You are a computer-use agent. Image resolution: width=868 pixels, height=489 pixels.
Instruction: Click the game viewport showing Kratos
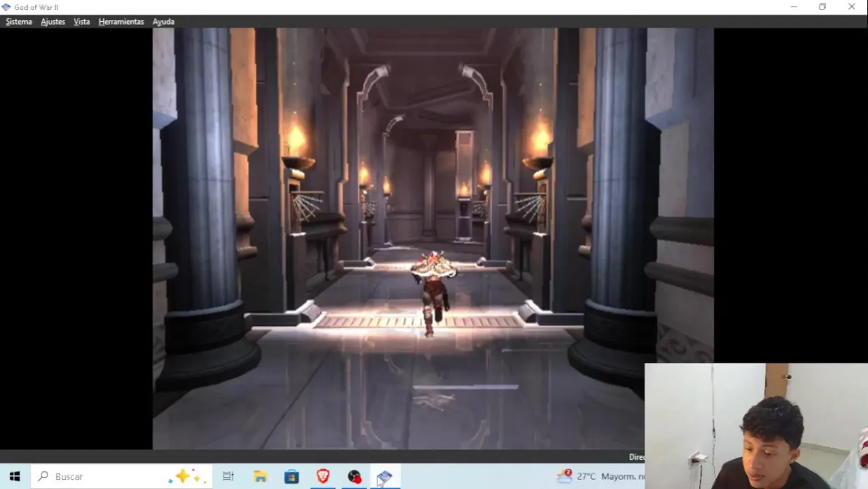[x=433, y=238]
